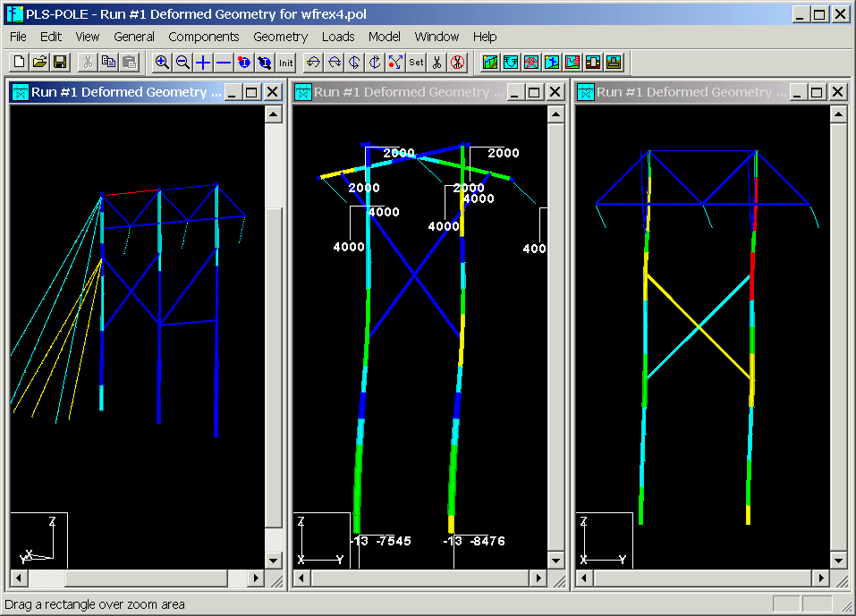This screenshot has height=616, width=856.
Task: Select the Zoom In magnifier tool
Action: (x=163, y=63)
